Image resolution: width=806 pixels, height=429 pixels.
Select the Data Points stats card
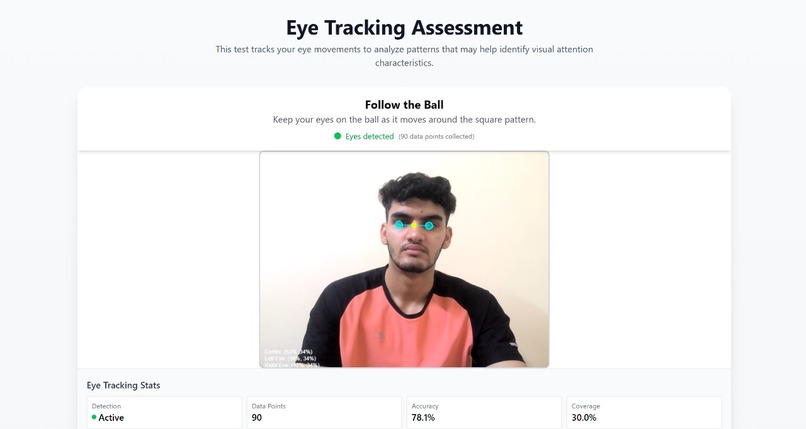pos(324,412)
